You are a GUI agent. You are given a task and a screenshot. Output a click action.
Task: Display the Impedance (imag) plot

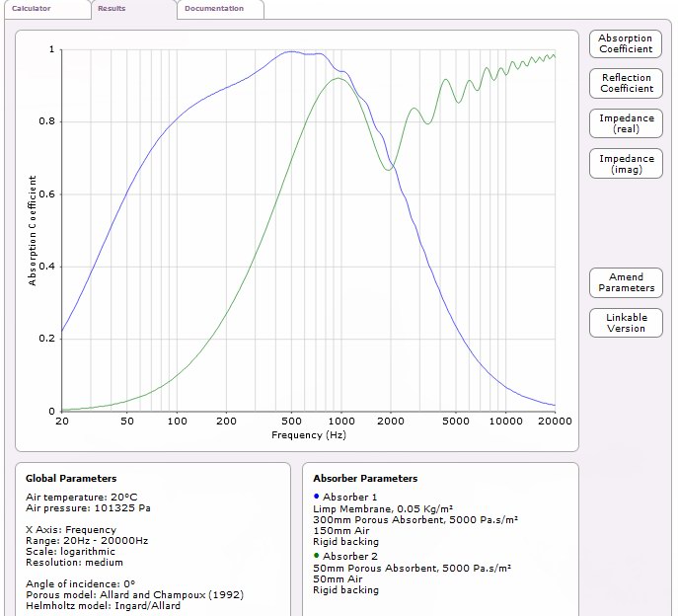point(626,164)
